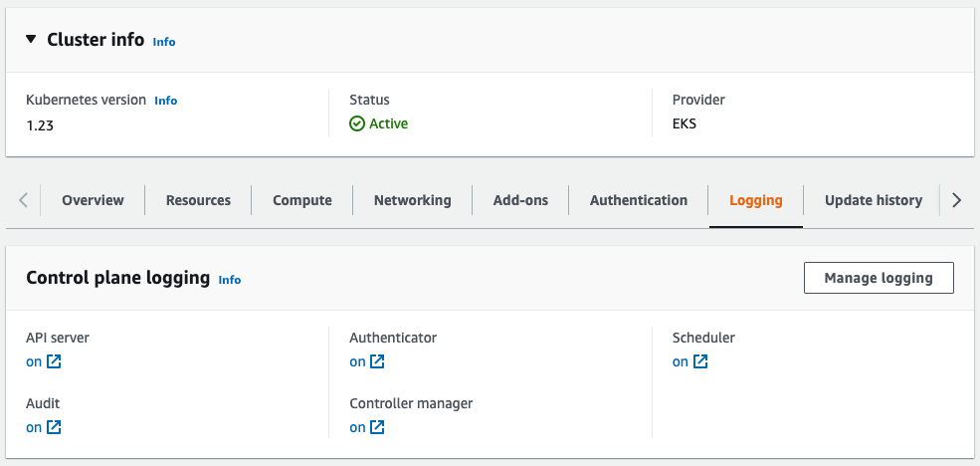The width and height of the screenshot is (980, 466).
Task: Open Info link beside Cluster info
Action: click(x=164, y=42)
